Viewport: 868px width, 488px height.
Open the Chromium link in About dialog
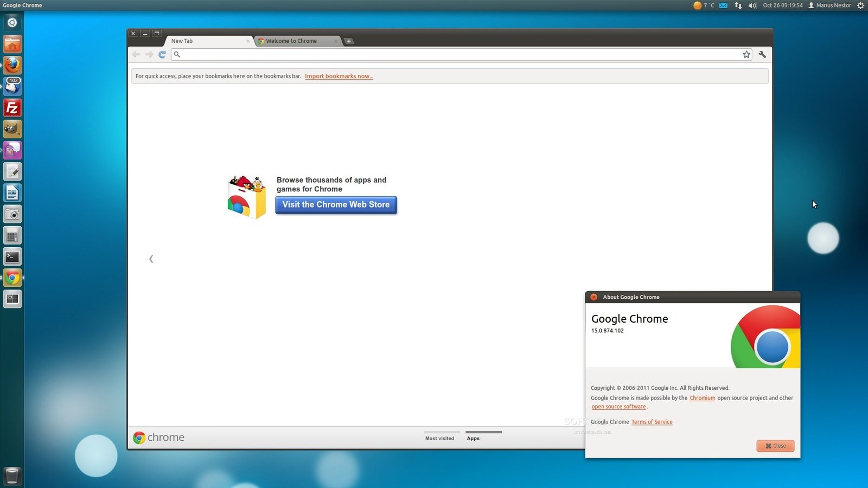703,398
